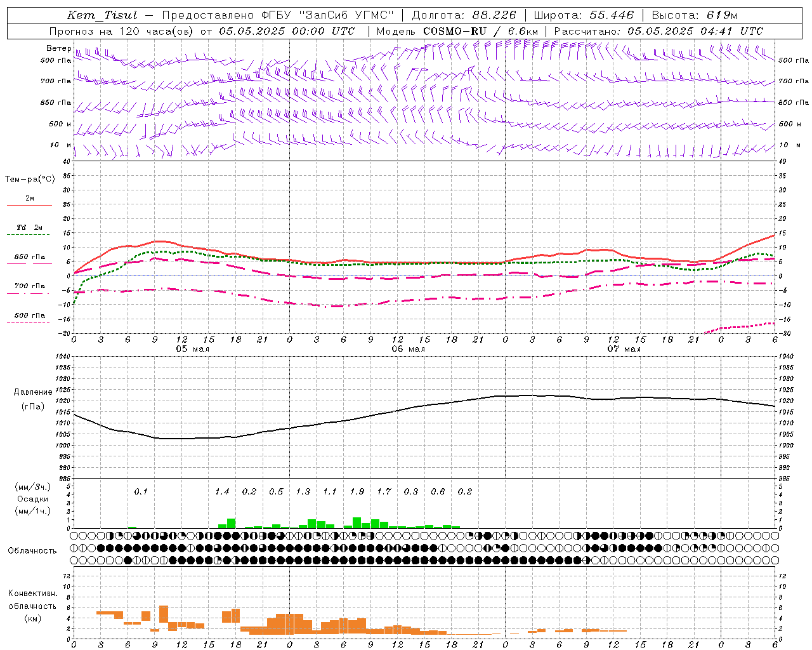Click the (мм/1ч.) precipitation unit label
This screenshot has width=812, height=650.
point(33,511)
